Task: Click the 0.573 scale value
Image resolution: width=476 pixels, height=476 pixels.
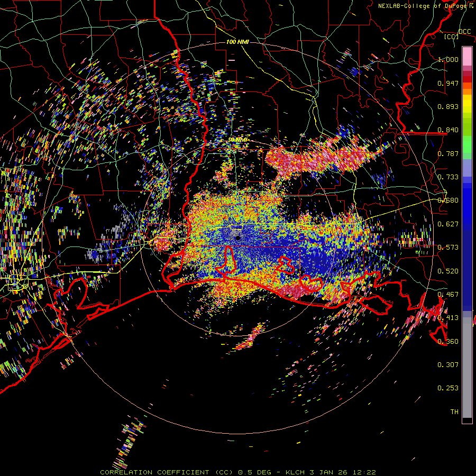Action: [448, 248]
